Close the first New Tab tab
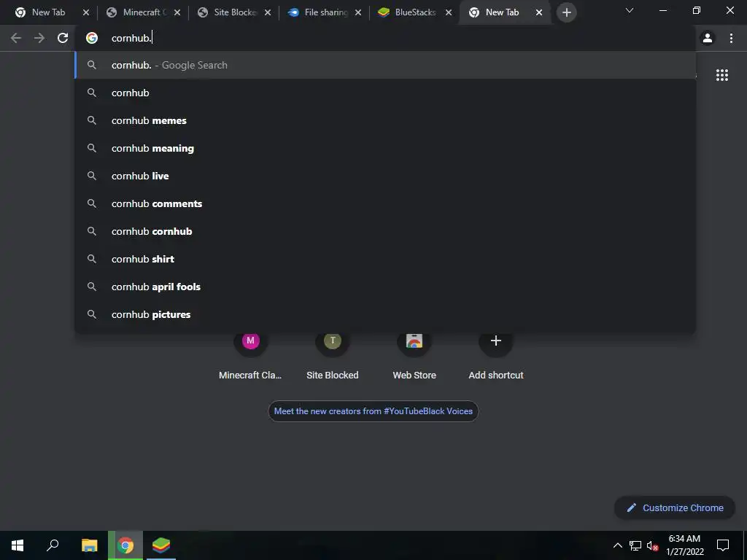The height and width of the screenshot is (560, 747). click(x=86, y=12)
